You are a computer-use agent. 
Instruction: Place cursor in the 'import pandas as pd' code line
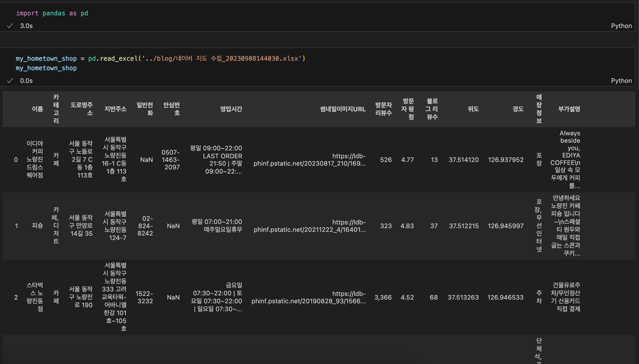pos(52,13)
